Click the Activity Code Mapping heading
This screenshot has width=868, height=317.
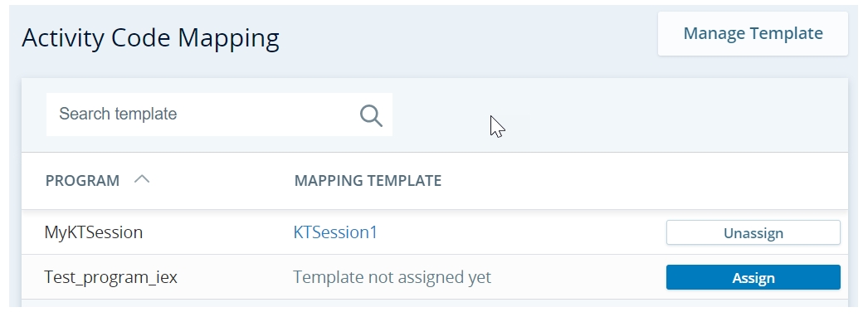pyautogui.click(x=150, y=39)
